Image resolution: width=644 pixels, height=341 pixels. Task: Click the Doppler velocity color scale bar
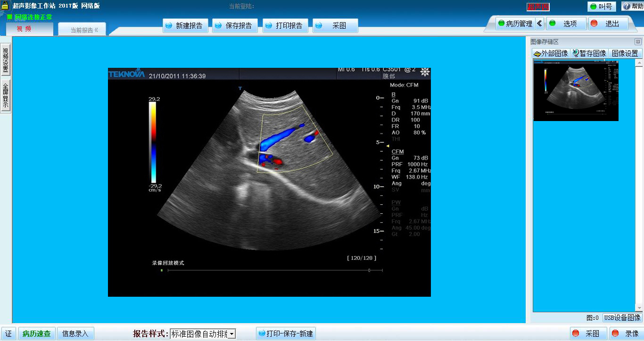coord(152,142)
